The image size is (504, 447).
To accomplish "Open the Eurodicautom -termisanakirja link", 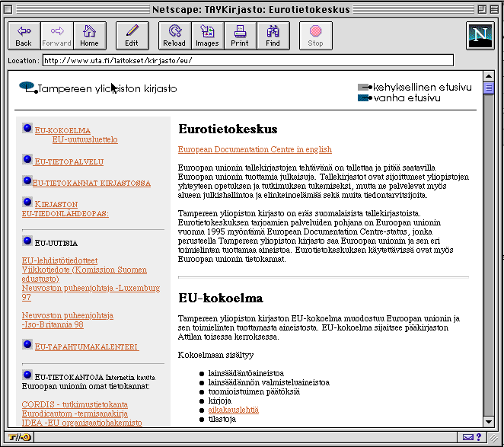I will pos(75,413).
